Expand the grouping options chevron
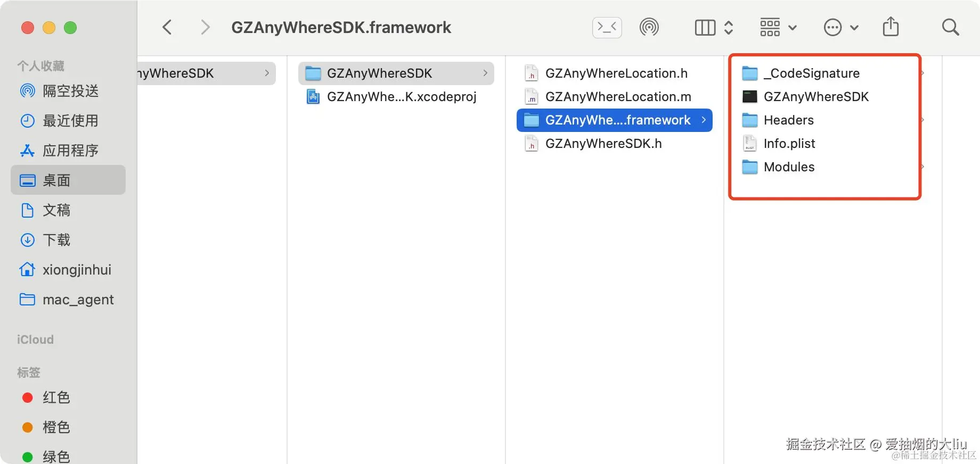Viewport: 980px width, 464px height. click(793, 28)
